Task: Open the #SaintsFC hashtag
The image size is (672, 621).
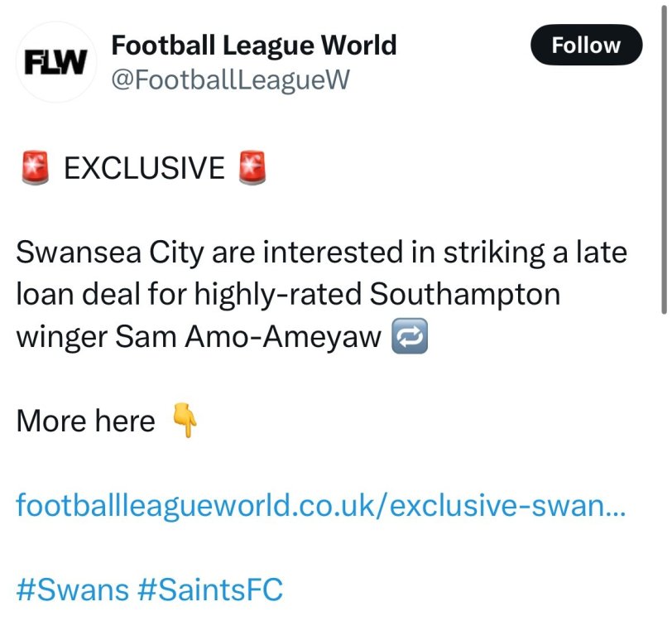Action: pyautogui.click(x=210, y=590)
